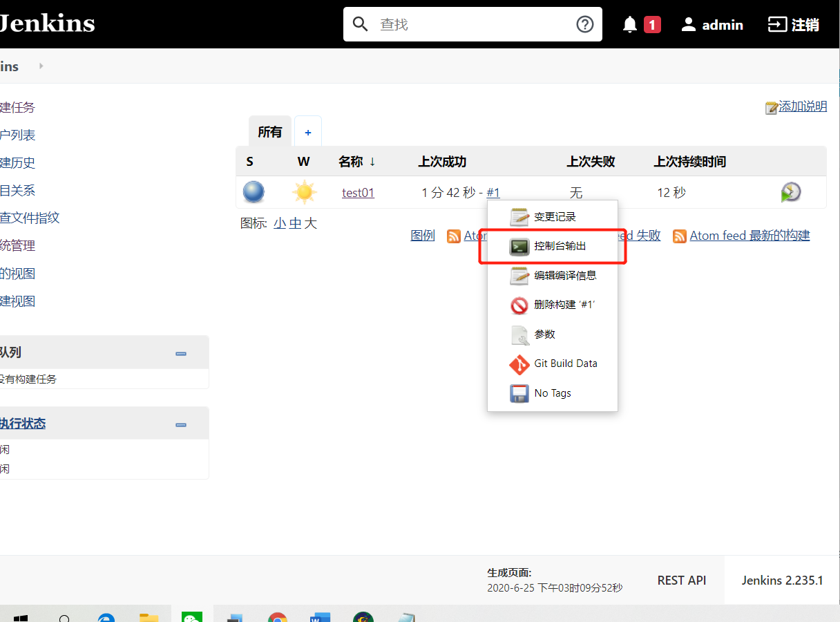The image size is (840, 622).
Task: Sort by the 上次成功 column header
Action: (442, 162)
